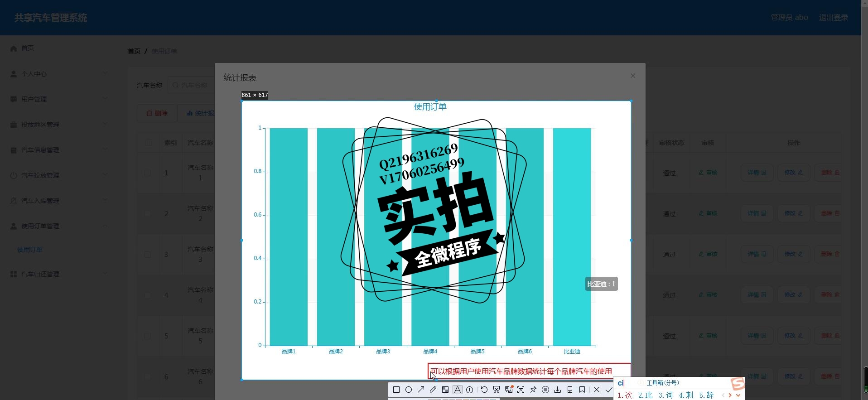Image resolution: width=868 pixels, height=400 pixels.
Task: Click the 汽车入库管理 sidebar icon
Action: [x=14, y=201]
